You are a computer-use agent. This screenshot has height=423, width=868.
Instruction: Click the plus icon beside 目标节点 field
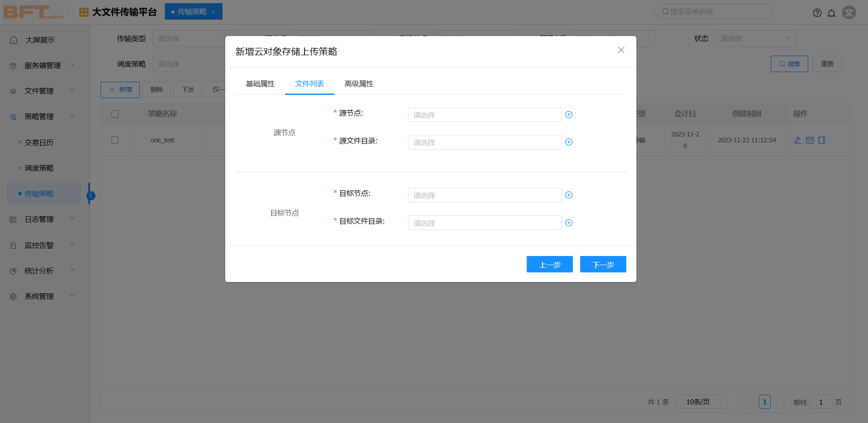coord(569,195)
